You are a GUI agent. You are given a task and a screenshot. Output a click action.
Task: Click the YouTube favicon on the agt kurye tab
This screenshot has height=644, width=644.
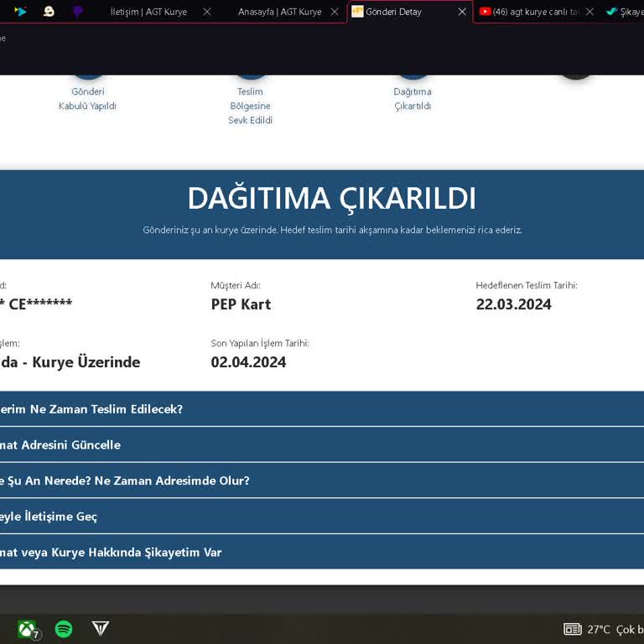pos(485,12)
